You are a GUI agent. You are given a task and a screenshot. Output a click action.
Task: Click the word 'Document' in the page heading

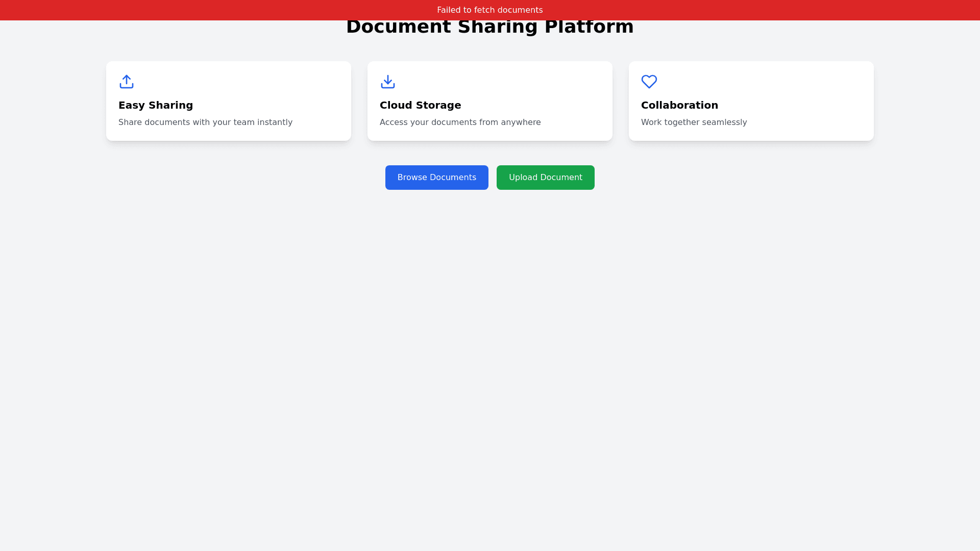coord(398,28)
